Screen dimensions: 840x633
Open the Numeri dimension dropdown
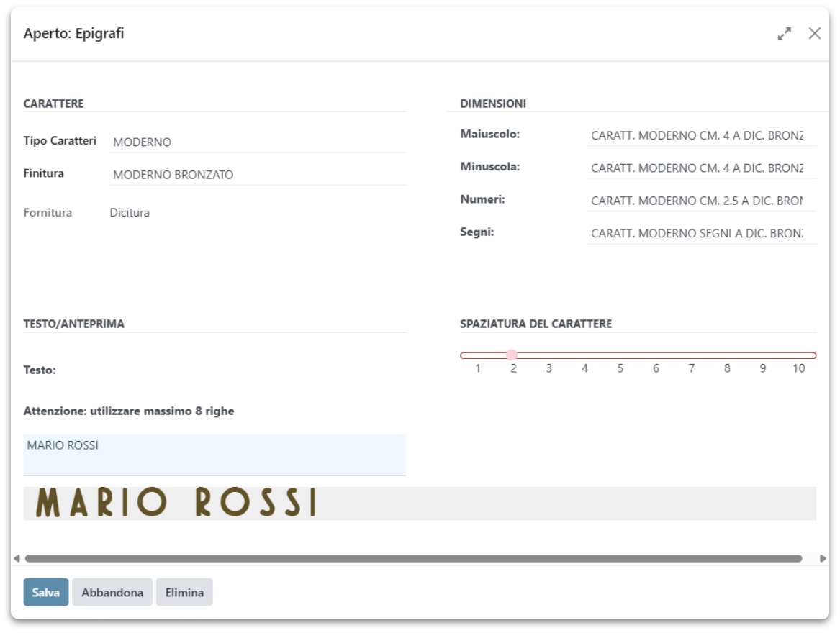pos(700,201)
